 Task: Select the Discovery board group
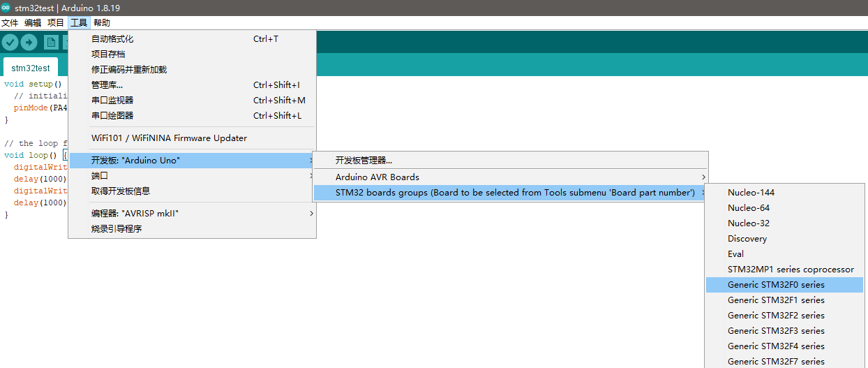[x=785, y=239]
